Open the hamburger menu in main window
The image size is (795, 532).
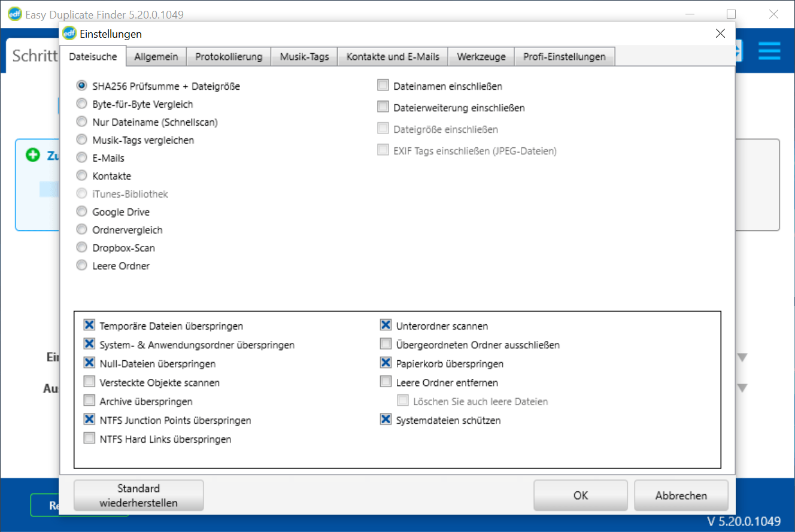(x=769, y=51)
